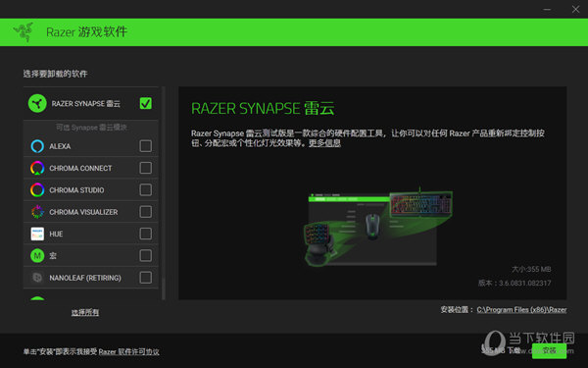Click the Razer snake logo in header
Viewport: 588px width, 368px height.
click(x=24, y=32)
